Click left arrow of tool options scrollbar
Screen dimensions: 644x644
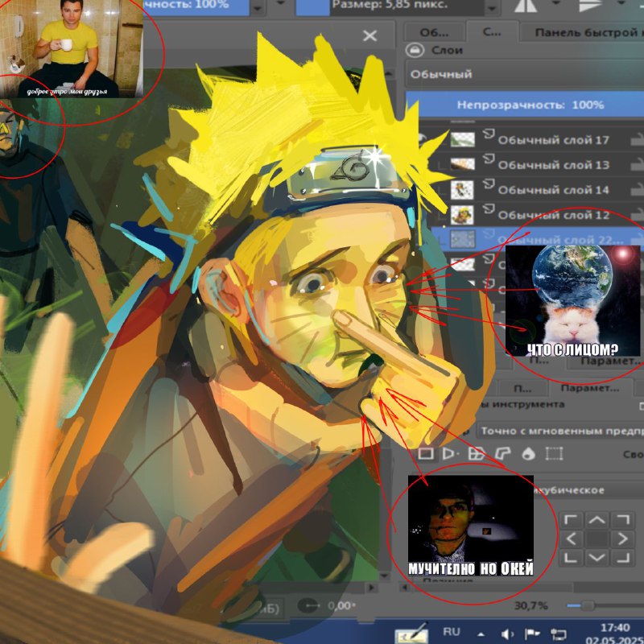[405, 588]
